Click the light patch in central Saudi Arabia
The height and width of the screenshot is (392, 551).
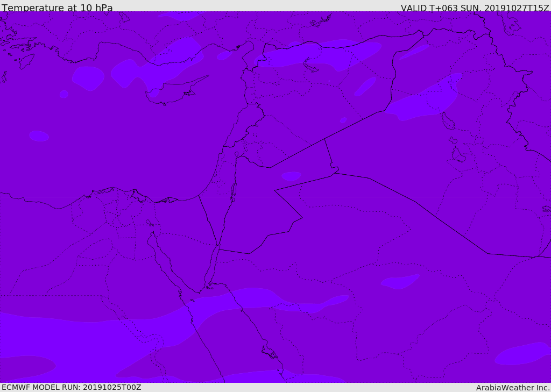(x=400, y=282)
